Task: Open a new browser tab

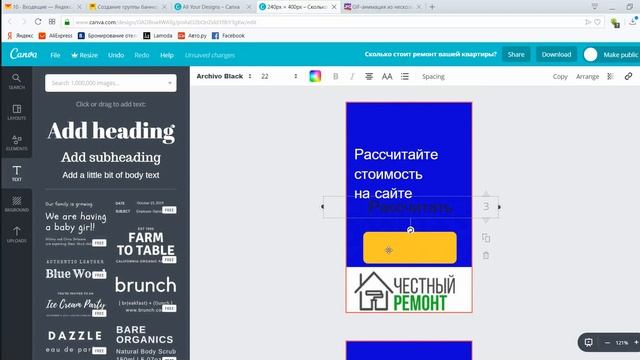Action: (x=432, y=7)
